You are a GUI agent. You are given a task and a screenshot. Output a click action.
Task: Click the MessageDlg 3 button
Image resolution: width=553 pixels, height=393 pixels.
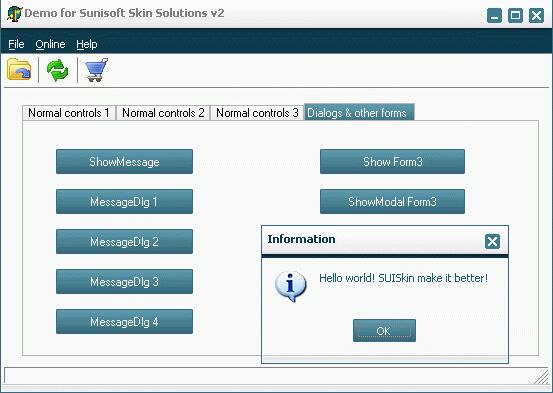tap(124, 282)
